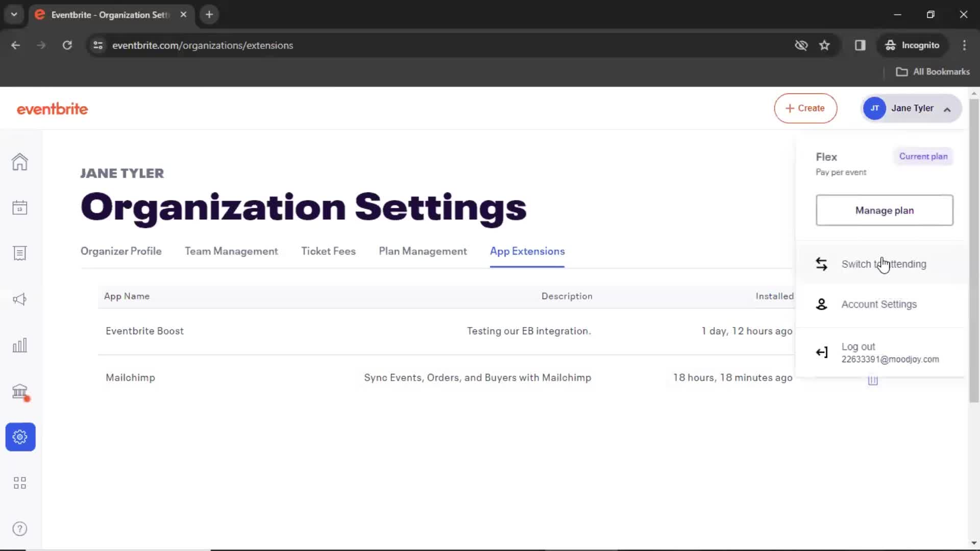
Task: Click the Eventbrite home icon in sidebar
Action: coord(19,161)
